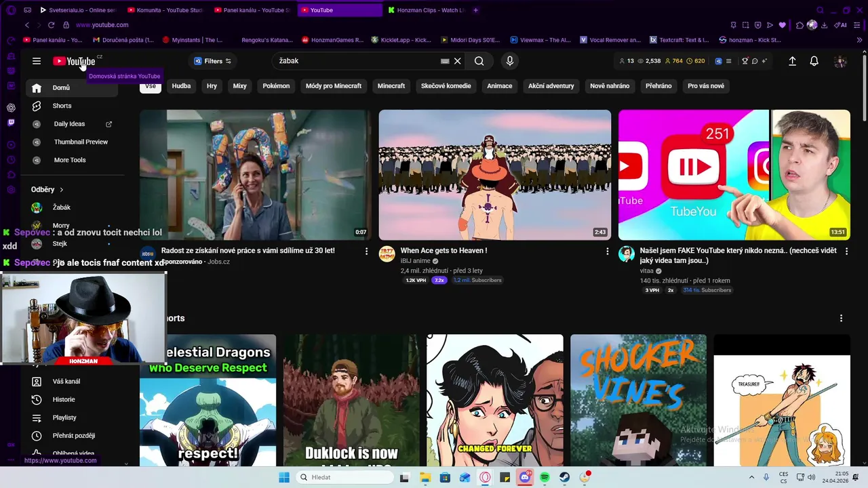Open the Create upload arrow icon
The height and width of the screenshot is (488, 868).
792,61
